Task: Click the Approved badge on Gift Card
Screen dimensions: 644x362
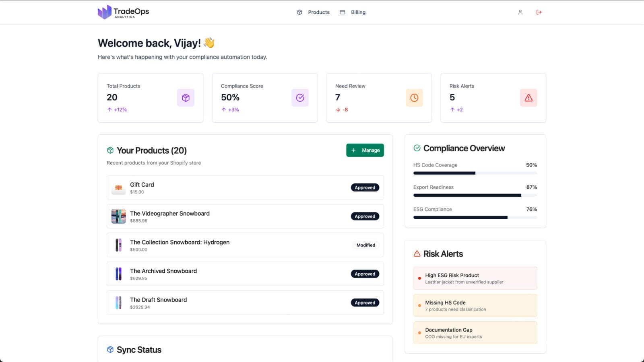Action: click(365, 187)
